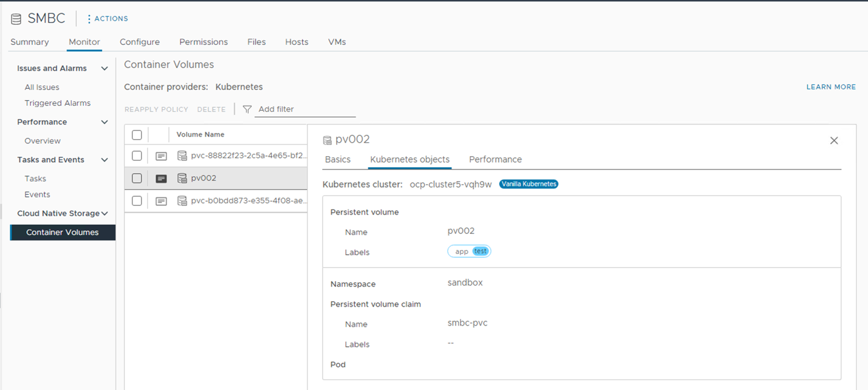Collapse the Tasks and Events section

pyautogui.click(x=105, y=160)
